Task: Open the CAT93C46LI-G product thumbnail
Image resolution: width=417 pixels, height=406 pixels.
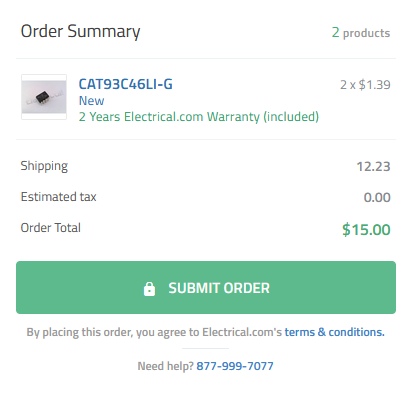Action: point(44,97)
